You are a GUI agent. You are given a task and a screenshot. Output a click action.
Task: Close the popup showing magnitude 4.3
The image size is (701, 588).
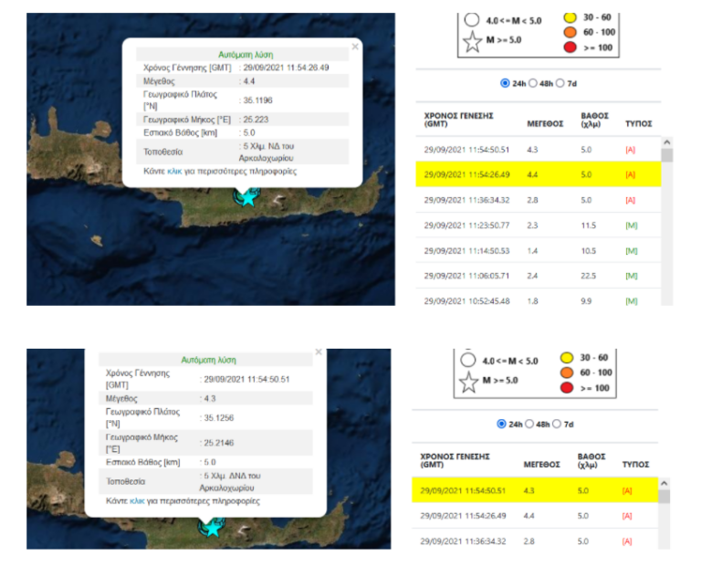318,352
